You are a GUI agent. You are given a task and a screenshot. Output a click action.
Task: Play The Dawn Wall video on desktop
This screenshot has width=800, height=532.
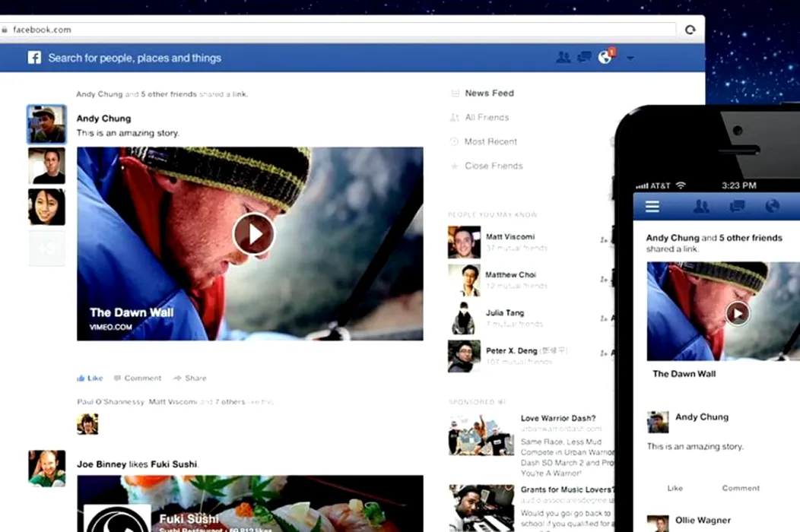pyautogui.click(x=253, y=234)
